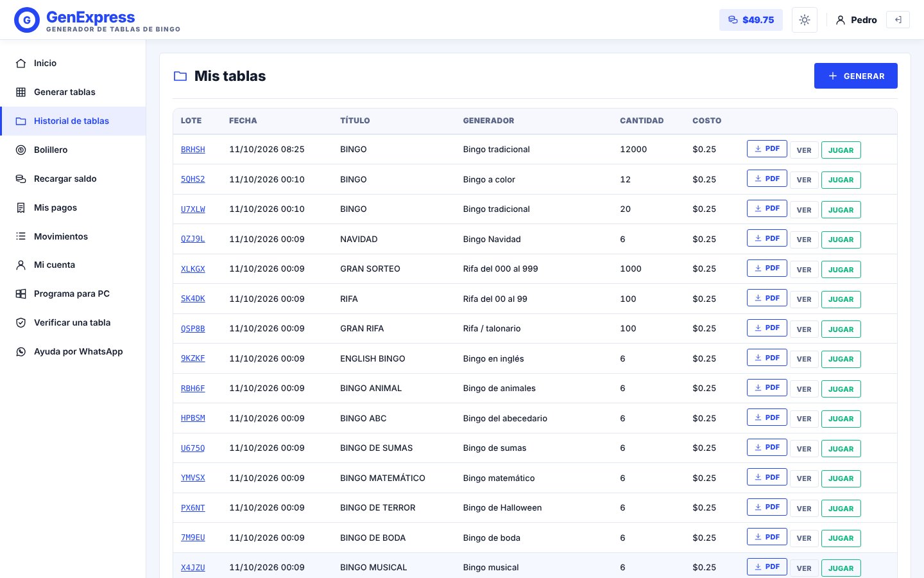Click JUGAR for the ENGLISH BINGO row
The height and width of the screenshot is (578, 924).
[x=841, y=359]
